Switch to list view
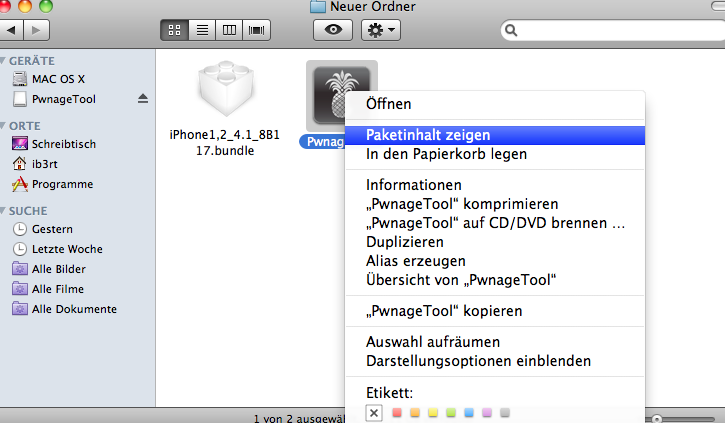Image resolution: width=725 pixels, height=423 pixels. pyautogui.click(x=202, y=31)
